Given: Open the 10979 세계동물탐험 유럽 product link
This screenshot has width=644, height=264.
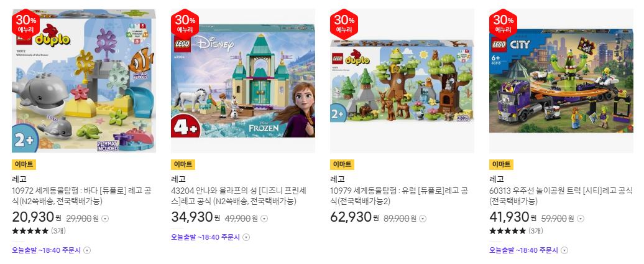Looking at the screenshot, I should [x=400, y=196].
